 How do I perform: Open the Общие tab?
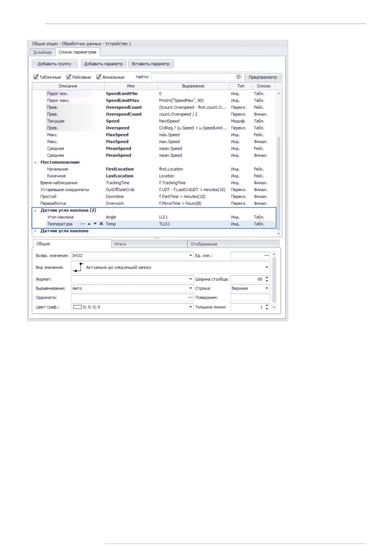pyautogui.click(x=72, y=244)
